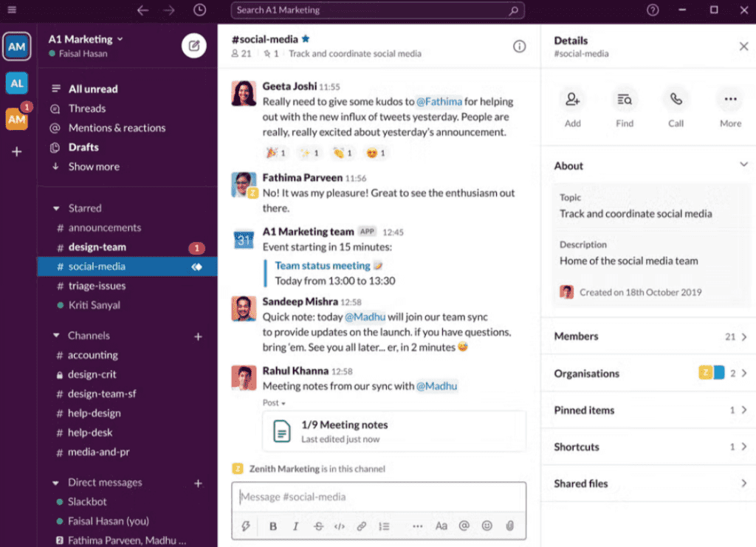Open the A1 Marketing workspace dropdown
This screenshot has height=547, width=756.
coord(85,39)
